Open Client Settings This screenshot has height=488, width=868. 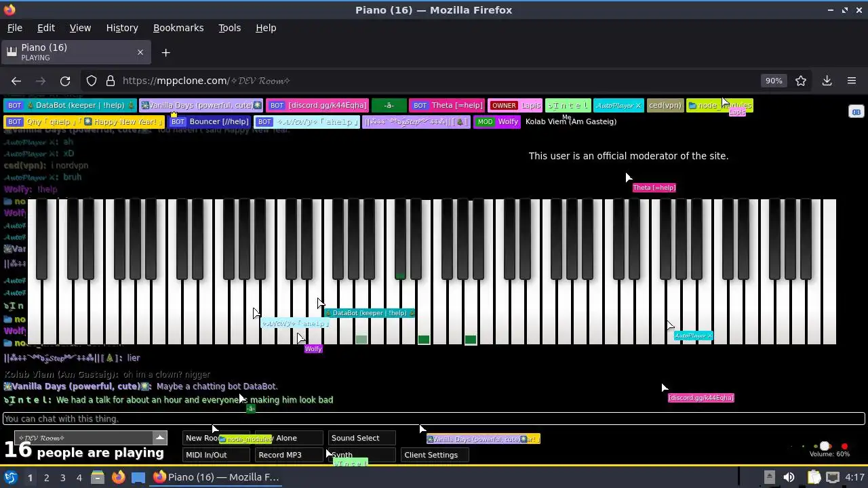(x=435, y=455)
